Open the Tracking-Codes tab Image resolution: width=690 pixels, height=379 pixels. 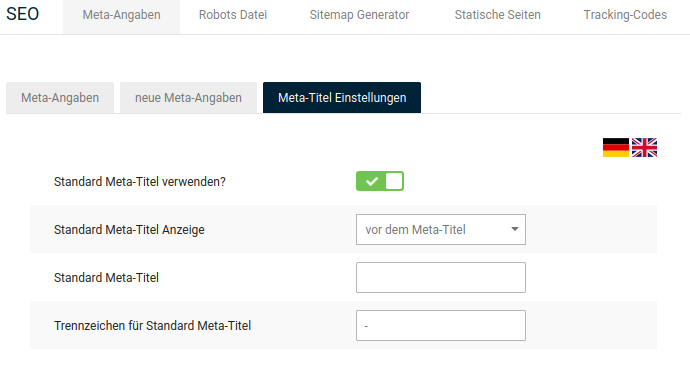[625, 15]
